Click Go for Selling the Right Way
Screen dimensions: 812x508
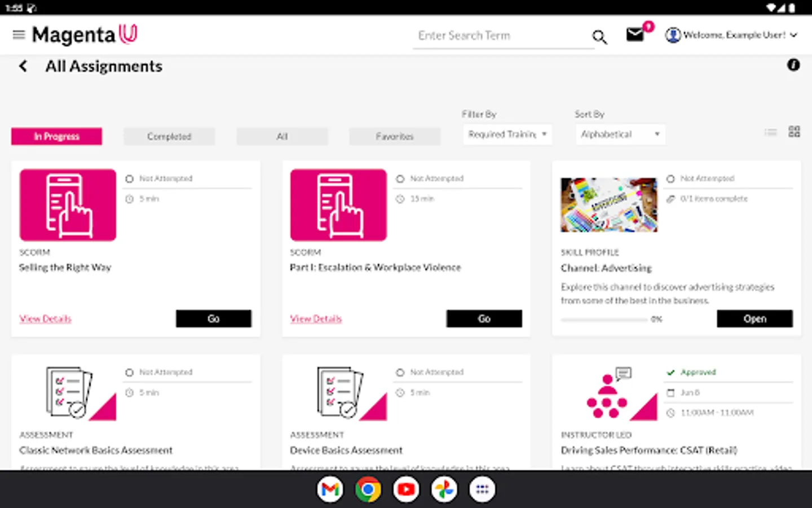(214, 319)
